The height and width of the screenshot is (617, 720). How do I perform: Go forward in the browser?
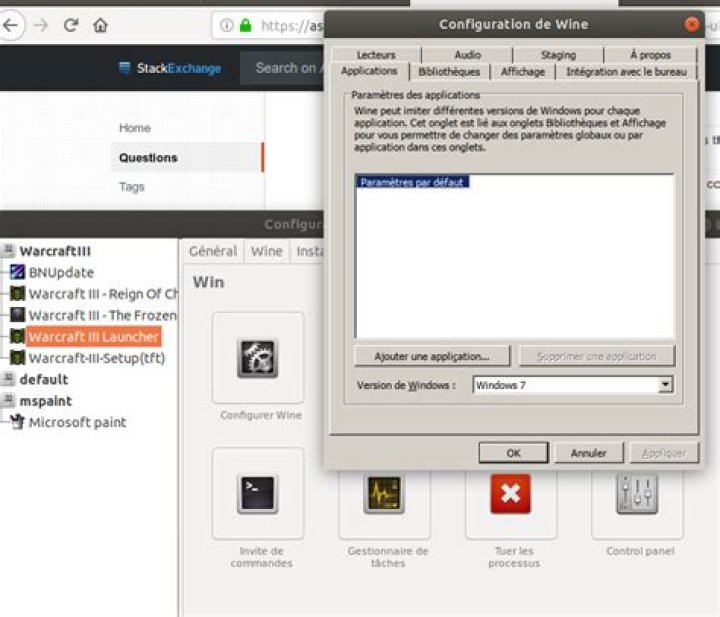coord(41,25)
